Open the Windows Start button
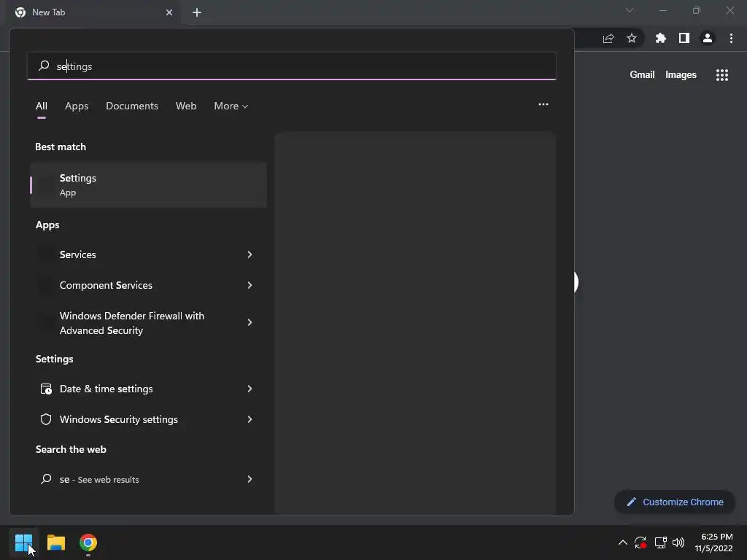Image resolution: width=747 pixels, height=560 pixels. [x=23, y=542]
